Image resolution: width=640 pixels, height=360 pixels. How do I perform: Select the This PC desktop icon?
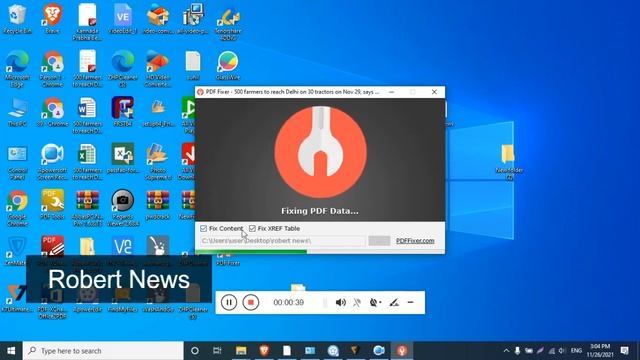[17, 111]
